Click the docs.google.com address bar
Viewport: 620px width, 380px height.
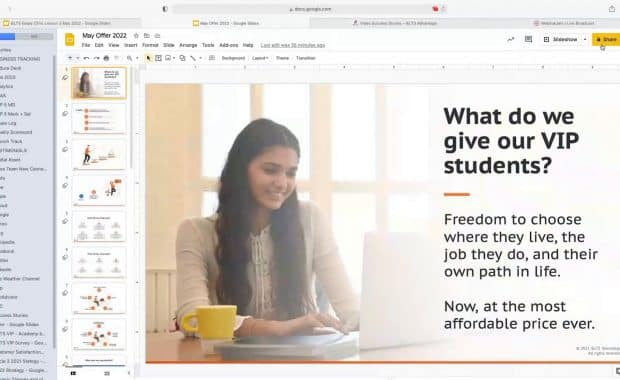[310, 9]
